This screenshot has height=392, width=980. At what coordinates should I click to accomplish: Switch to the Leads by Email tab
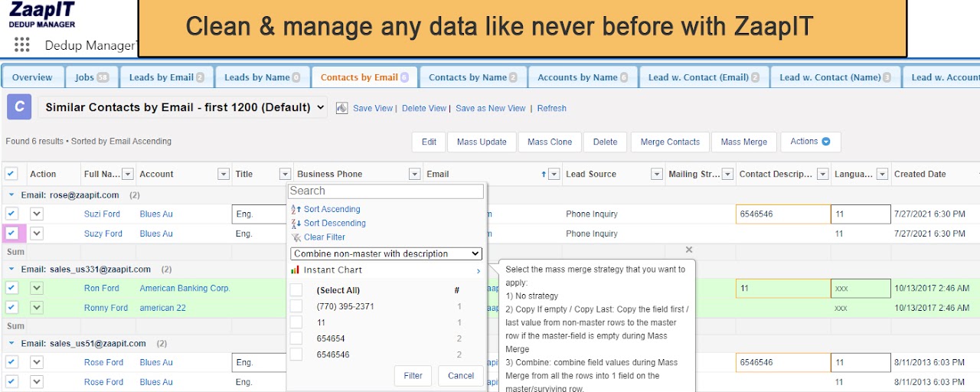pos(166,77)
